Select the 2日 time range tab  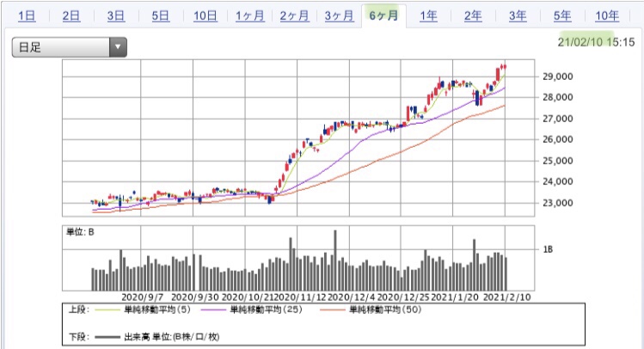click(x=71, y=16)
